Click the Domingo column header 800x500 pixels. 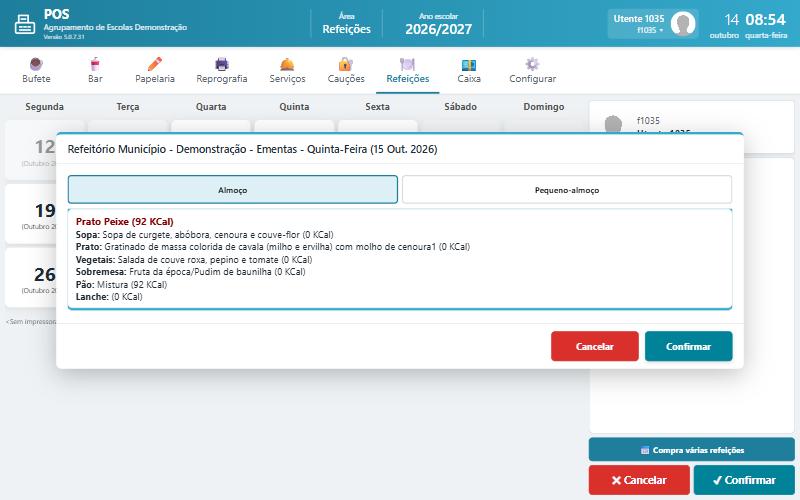point(543,107)
